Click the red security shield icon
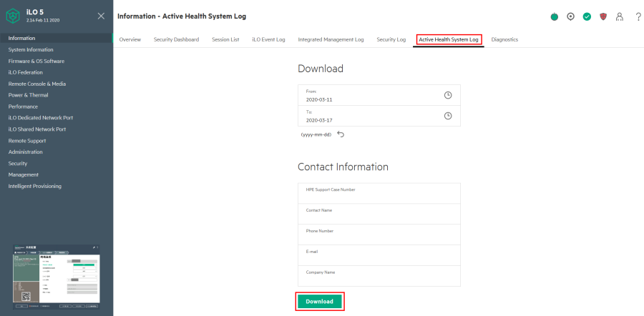Screen dimensions: 644x316 coord(603,17)
